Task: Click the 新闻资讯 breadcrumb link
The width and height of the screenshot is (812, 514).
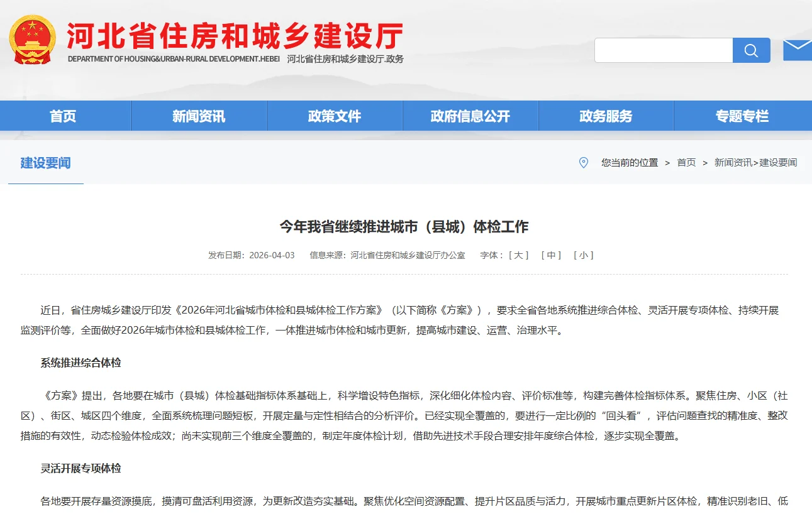Action: click(733, 163)
